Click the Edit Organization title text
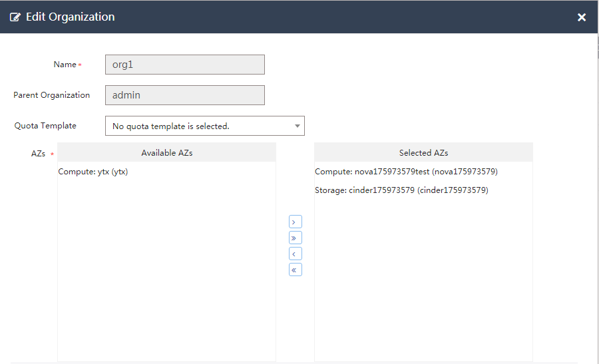599x364 pixels. pyautogui.click(x=70, y=17)
